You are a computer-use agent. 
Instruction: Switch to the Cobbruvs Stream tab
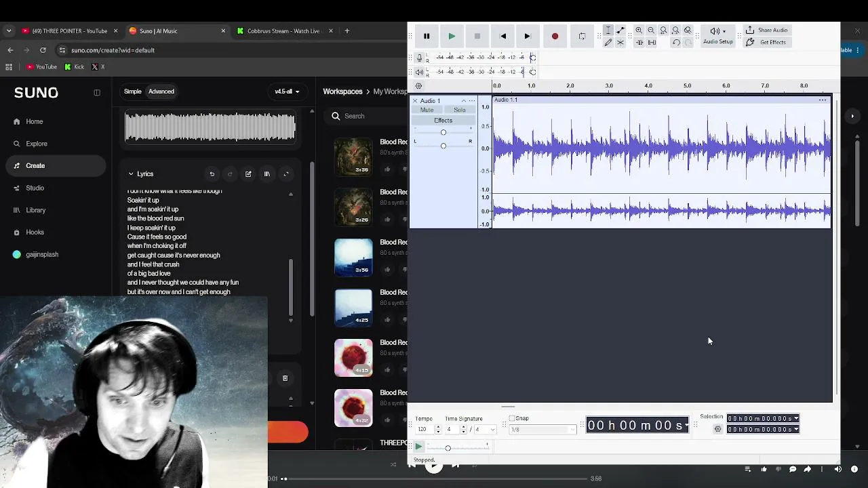285,30
